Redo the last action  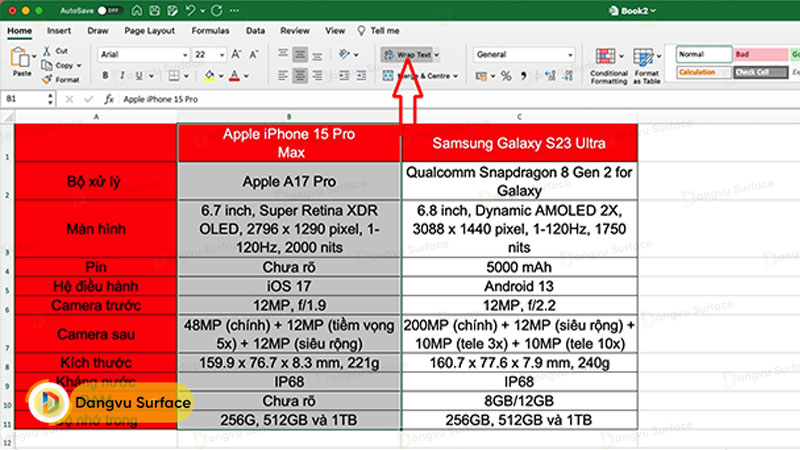pos(216,10)
